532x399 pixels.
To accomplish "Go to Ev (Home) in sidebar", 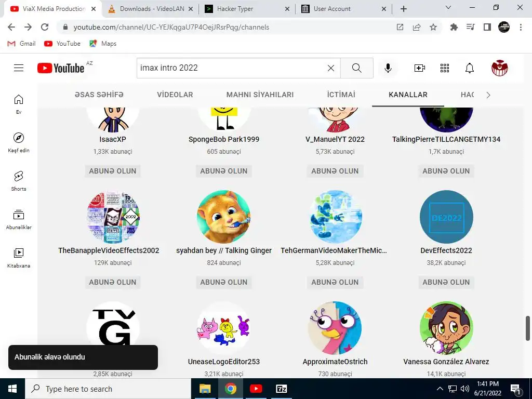I will [19, 104].
